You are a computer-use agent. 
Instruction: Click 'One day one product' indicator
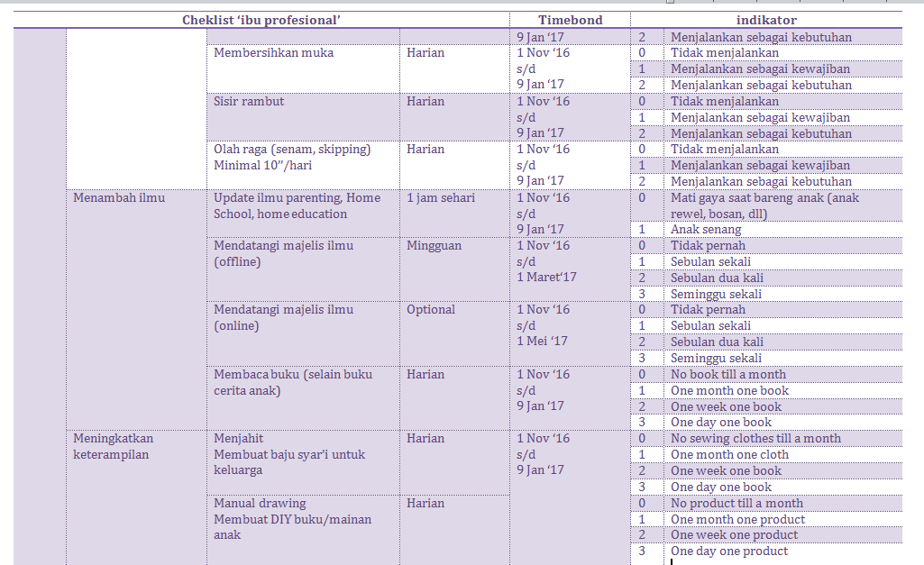[x=729, y=551]
